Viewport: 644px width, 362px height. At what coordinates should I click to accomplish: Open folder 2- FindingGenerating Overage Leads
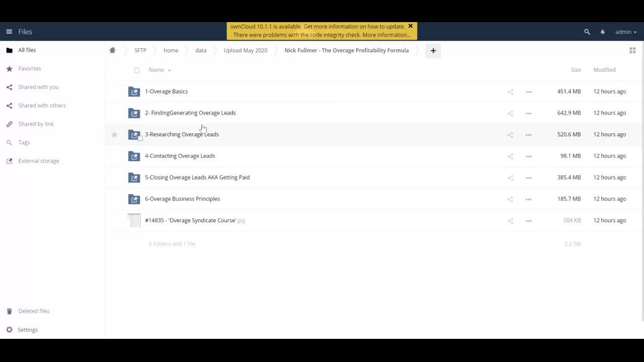coord(190,113)
